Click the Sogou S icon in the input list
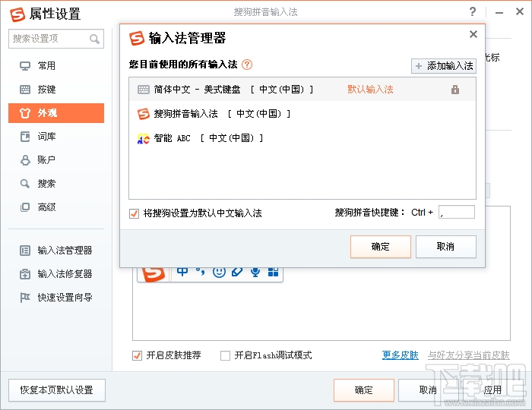This screenshot has width=532, height=410. (143, 114)
